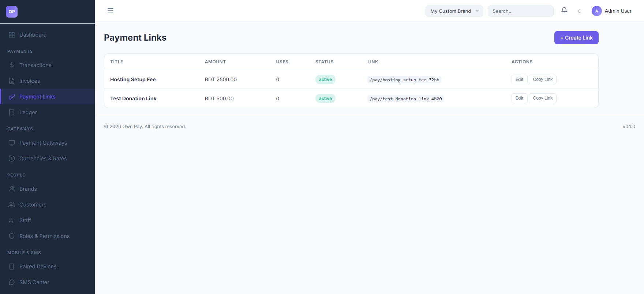Open Customers list
The image size is (644, 294).
point(47,205)
